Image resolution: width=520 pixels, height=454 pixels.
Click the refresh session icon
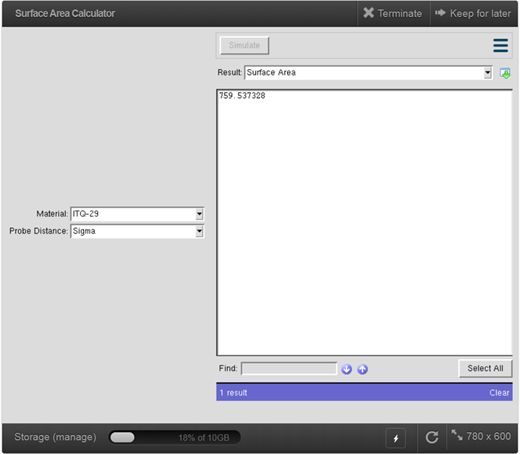coord(432,437)
